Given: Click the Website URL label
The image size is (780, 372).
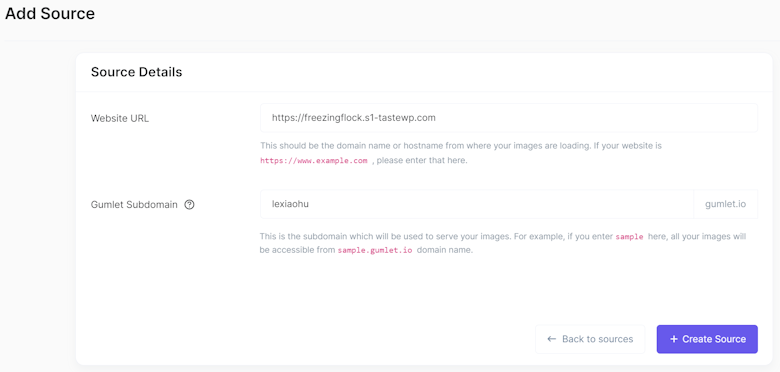Looking at the screenshot, I should point(120,118).
